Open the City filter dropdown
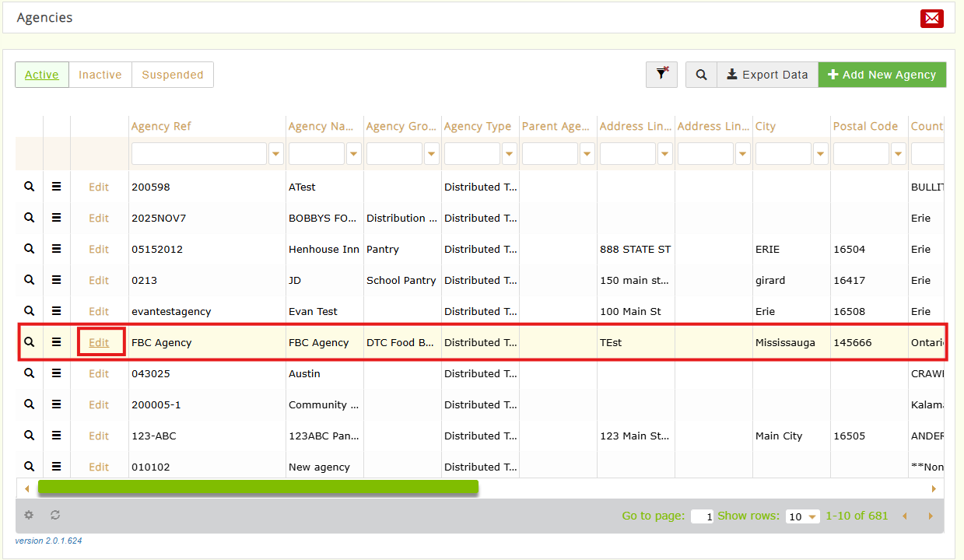This screenshot has height=560, width=964. [x=821, y=154]
